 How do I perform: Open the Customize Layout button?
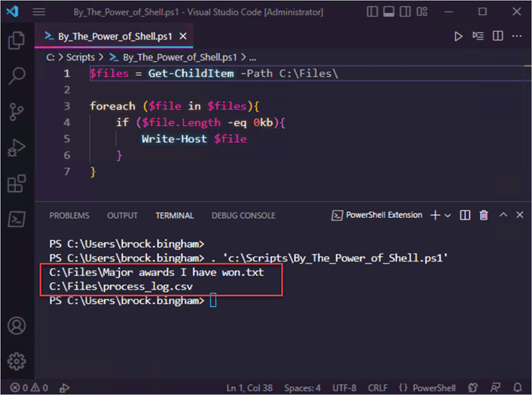click(x=422, y=12)
